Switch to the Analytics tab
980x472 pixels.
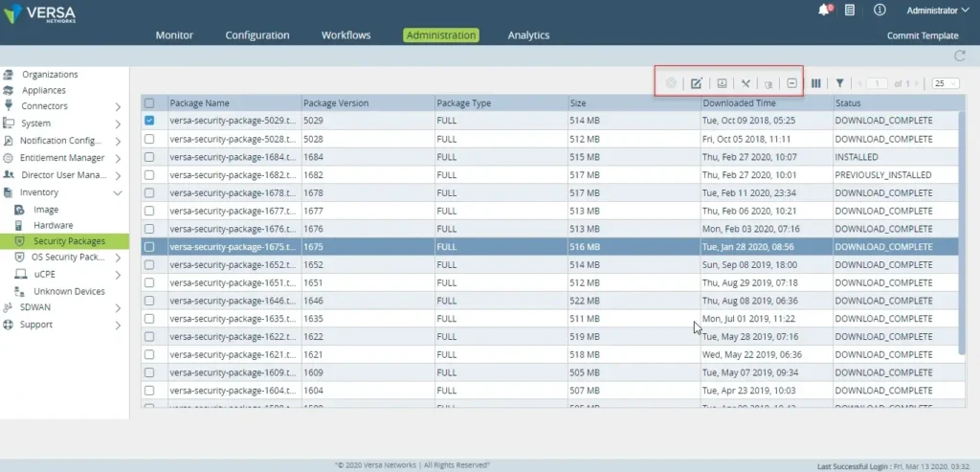pyautogui.click(x=528, y=35)
